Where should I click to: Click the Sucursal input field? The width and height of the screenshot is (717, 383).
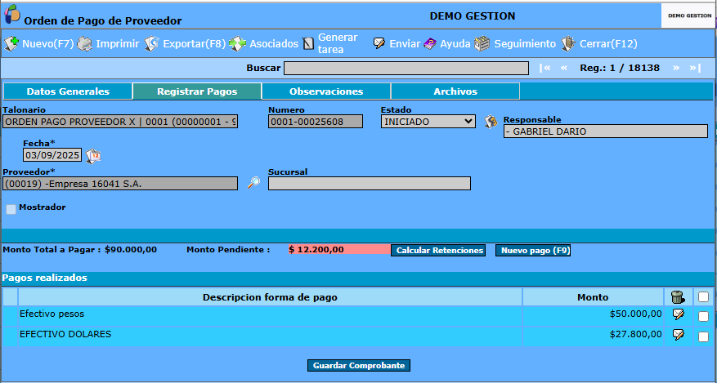[369, 183]
